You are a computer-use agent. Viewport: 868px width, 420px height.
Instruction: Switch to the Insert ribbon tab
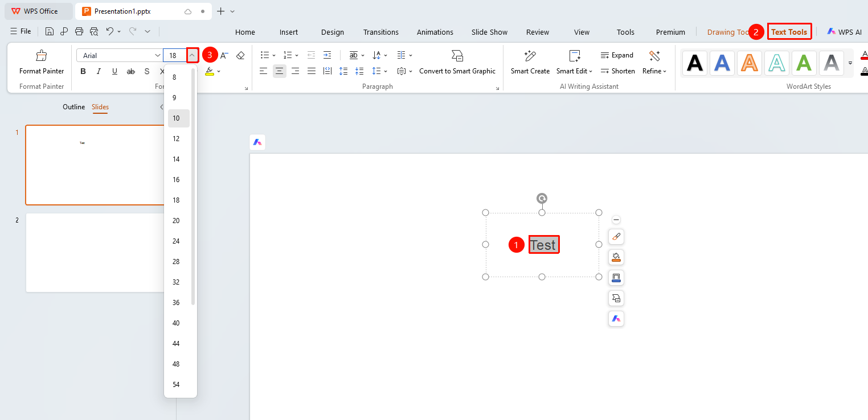click(x=289, y=32)
